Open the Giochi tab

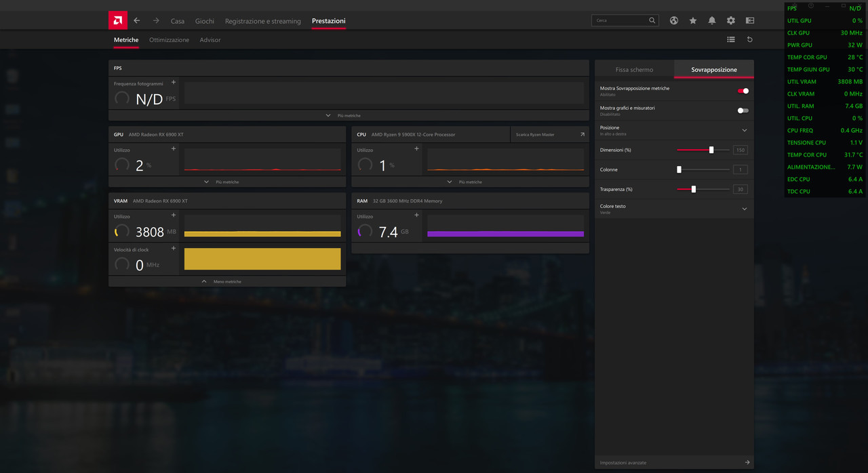point(205,21)
